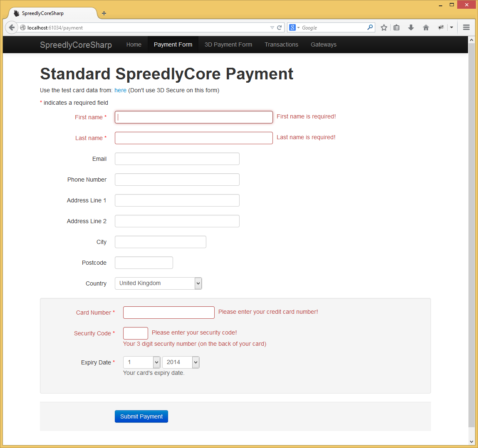Open the bookmarks list icon
Screen dimensions: 478x448
396,28
